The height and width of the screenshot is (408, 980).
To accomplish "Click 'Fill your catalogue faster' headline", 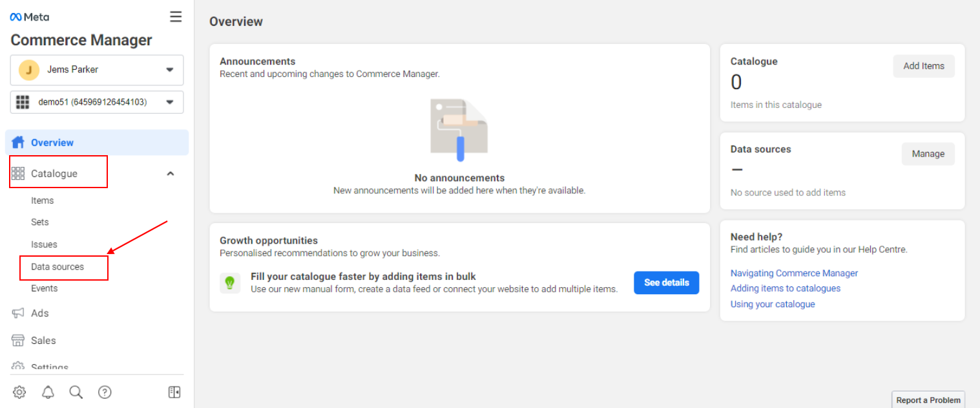I will pos(363,277).
